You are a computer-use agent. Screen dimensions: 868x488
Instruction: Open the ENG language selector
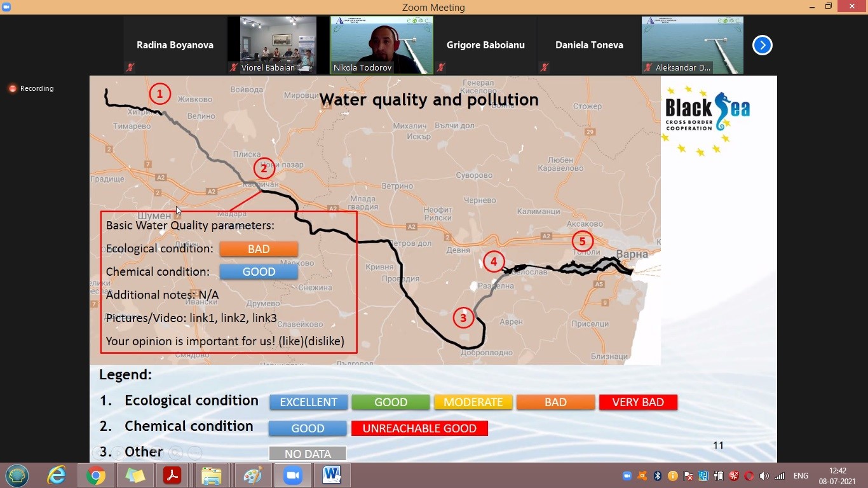pyautogui.click(x=801, y=476)
